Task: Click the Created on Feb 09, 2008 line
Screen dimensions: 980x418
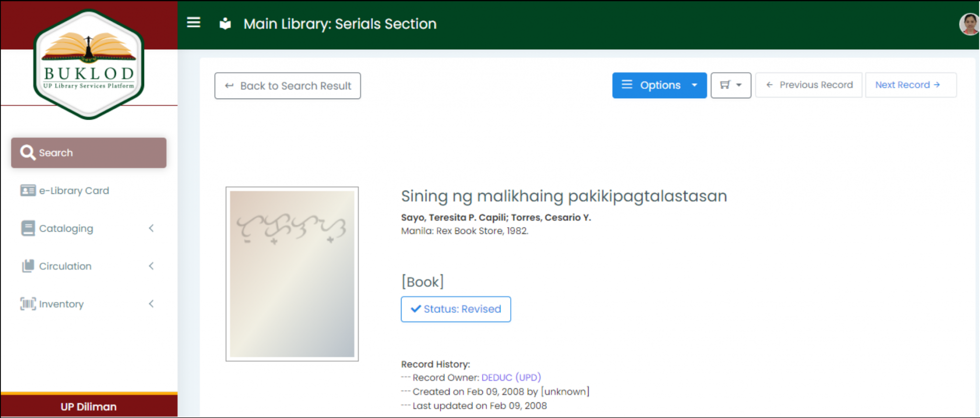Action: pos(495,392)
